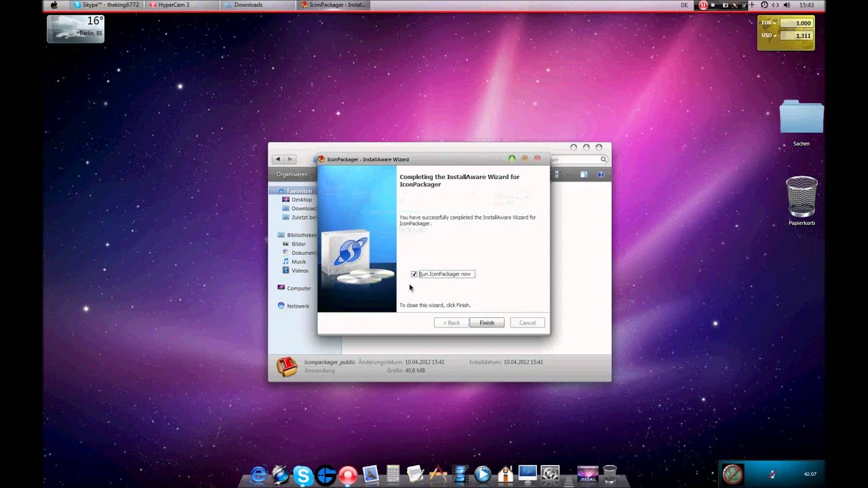This screenshot has height=488, width=868.
Task: Switch to Skype theking6772 taskbar tab
Action: click(106, 5)
